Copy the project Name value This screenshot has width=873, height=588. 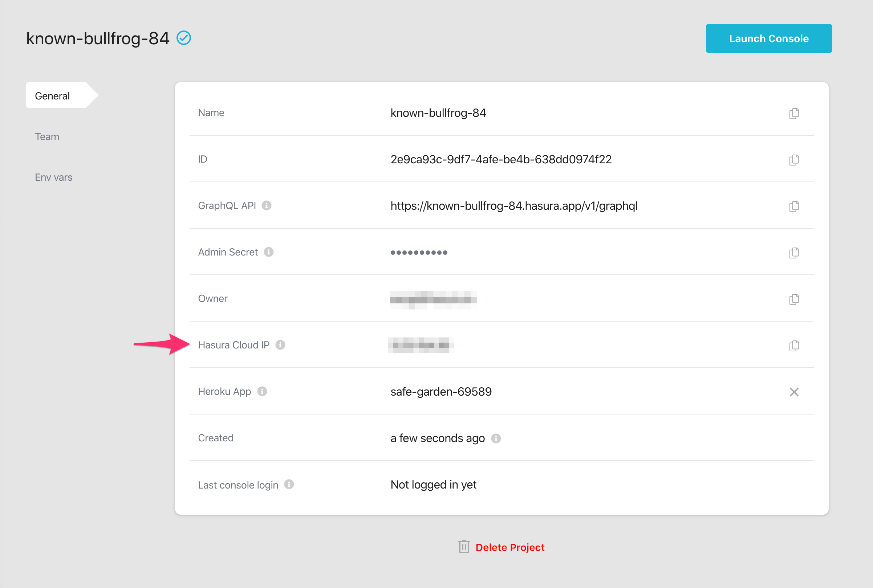tap(794, 113)
